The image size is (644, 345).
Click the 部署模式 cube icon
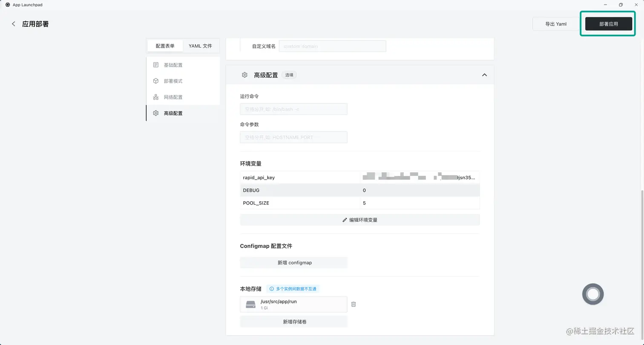tap(155, 81)
